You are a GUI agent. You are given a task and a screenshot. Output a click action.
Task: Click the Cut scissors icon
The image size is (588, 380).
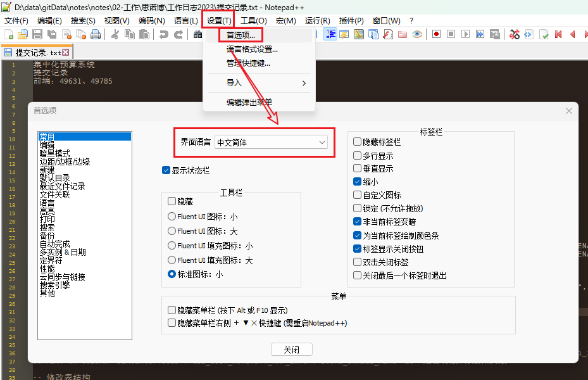point(115,34)
